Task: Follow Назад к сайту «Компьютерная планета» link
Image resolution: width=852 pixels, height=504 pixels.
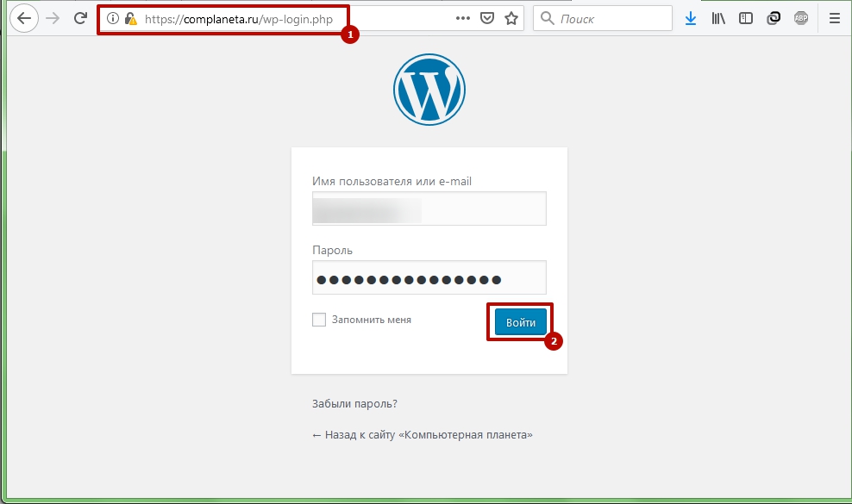Action: pos(423,434)
